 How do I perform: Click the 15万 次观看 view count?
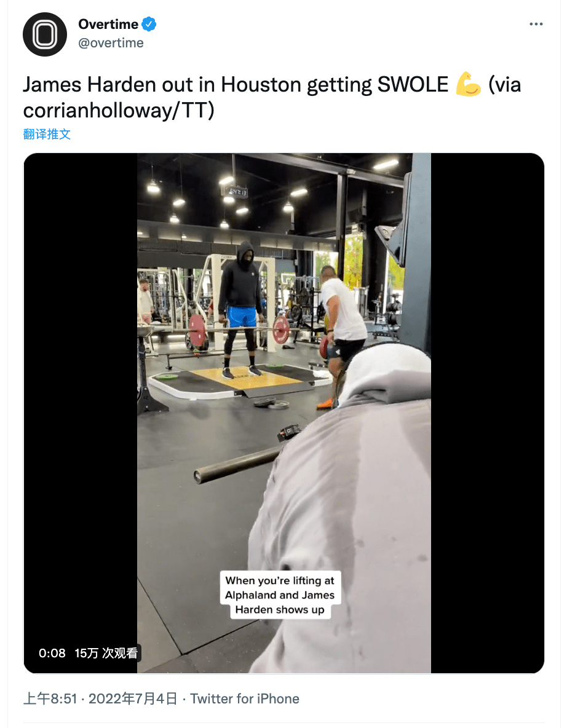tap(106, 653)
